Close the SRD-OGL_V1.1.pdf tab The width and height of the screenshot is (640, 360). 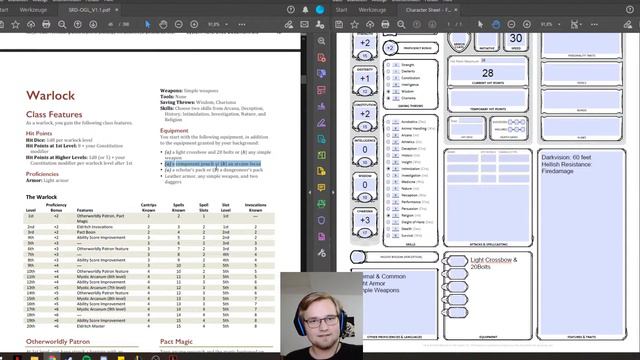coord(116,9)
